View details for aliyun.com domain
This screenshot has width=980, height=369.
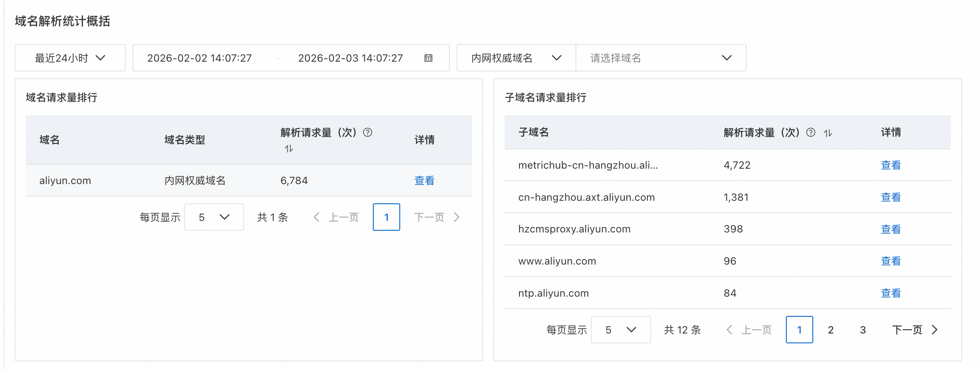[x=425, y=181]
